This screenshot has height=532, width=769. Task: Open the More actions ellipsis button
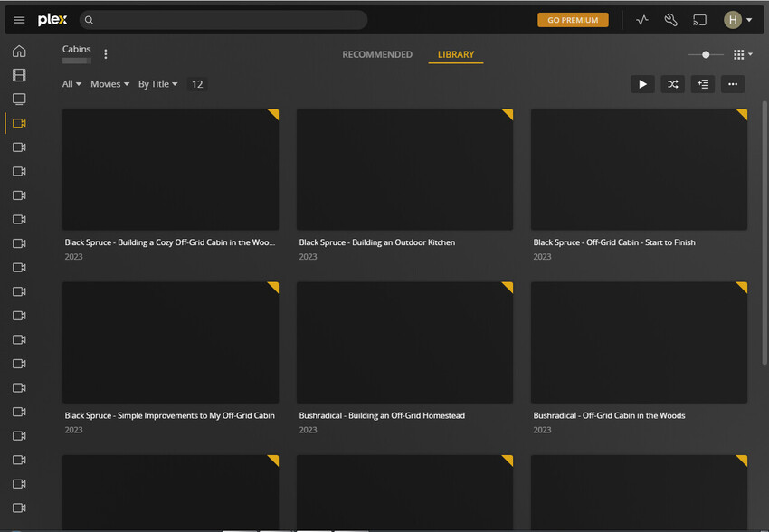(x=733, y=84)
